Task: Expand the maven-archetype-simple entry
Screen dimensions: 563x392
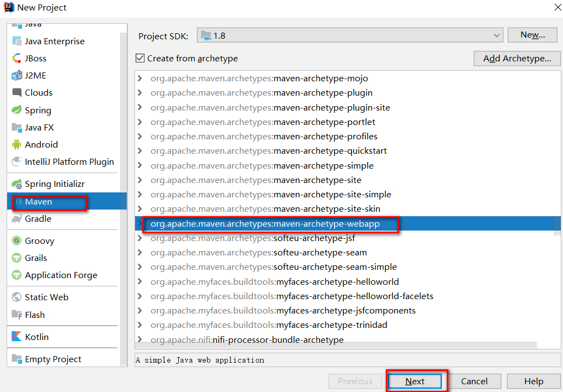Action: tap(140, 165)
